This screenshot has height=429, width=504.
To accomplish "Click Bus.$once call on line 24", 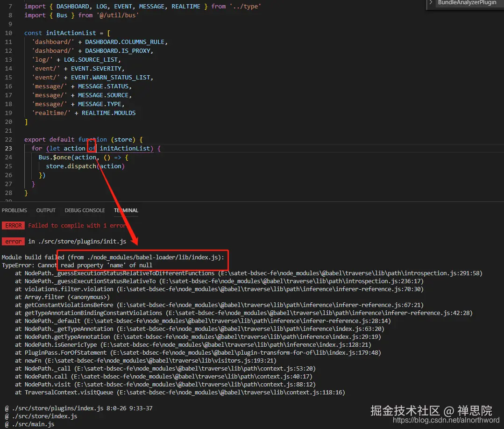I will [55, 157].
